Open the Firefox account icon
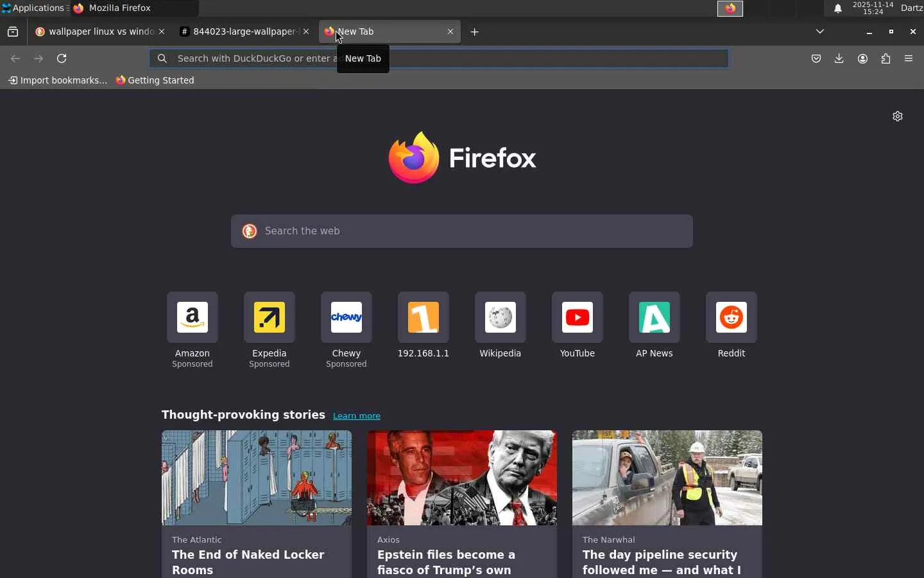This screenshot has width=924, height=578. (x=862, y=58)
